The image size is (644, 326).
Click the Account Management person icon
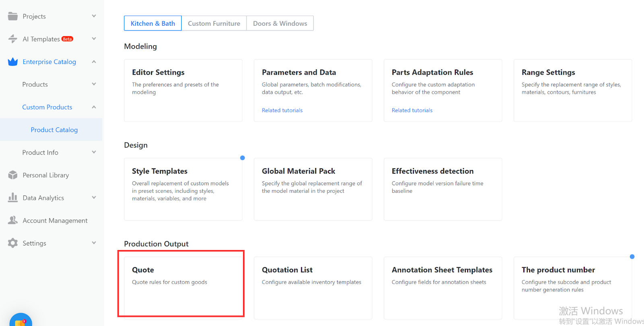(13, 220)
